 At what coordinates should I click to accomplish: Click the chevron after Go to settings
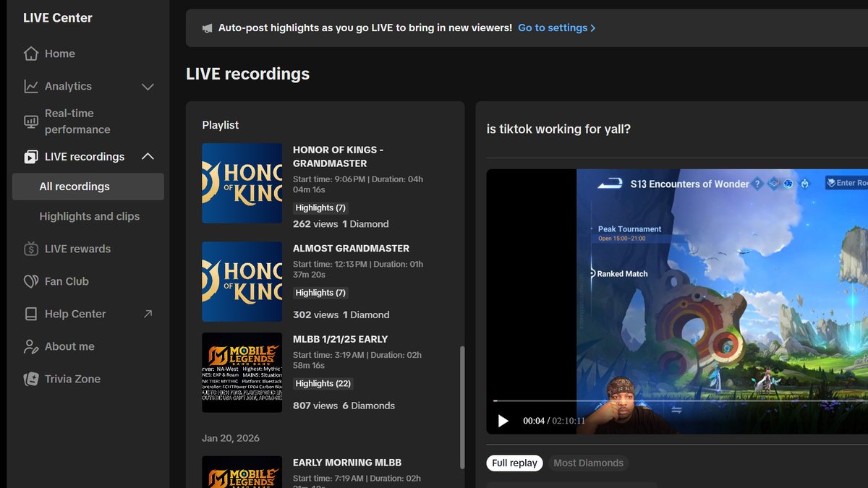point(593,28)
